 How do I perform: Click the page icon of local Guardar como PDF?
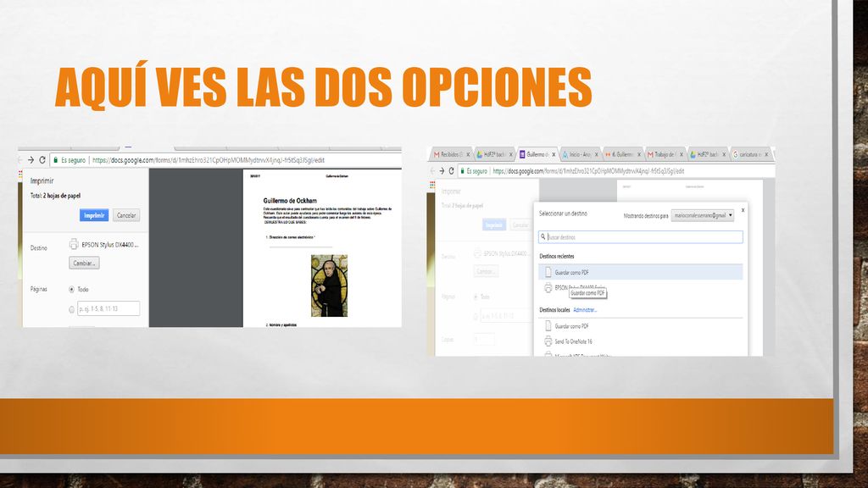[x=548, y=326]
